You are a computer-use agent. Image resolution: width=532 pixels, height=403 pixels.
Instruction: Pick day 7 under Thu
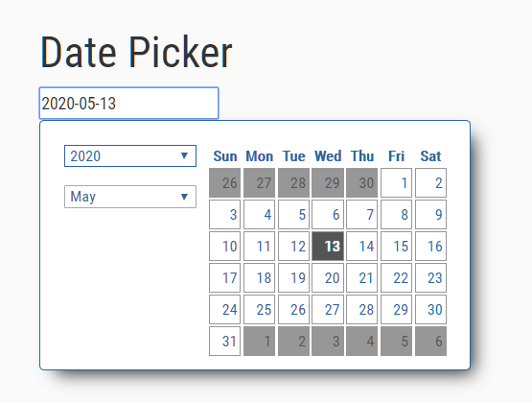click(x=361, y=214)
